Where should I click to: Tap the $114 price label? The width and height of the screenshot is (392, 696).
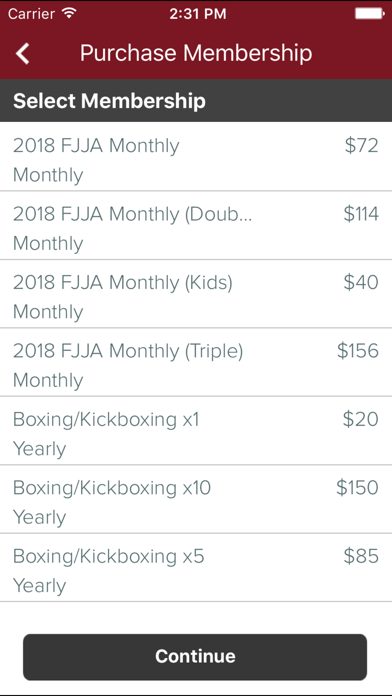coord(361,214)
